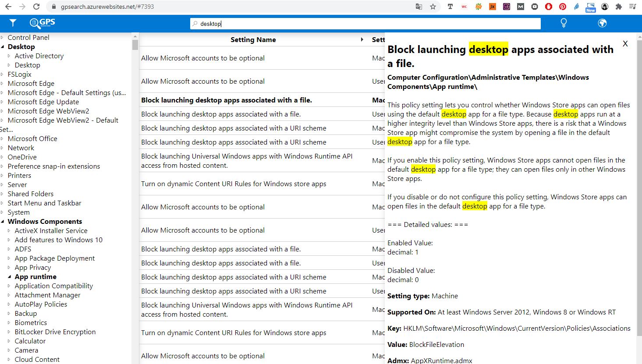Expand the Control Panel tree node
The width and height of the screenshot is (642, 364).
(x=2, y=38)
